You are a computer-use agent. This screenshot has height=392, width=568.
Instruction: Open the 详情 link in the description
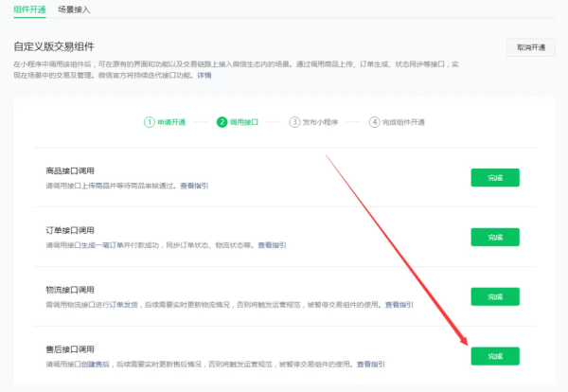point(204,100)
